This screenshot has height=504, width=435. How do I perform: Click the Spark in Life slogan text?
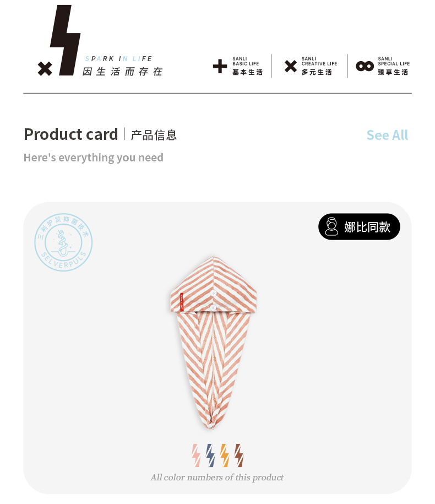[x=119, y=59]
